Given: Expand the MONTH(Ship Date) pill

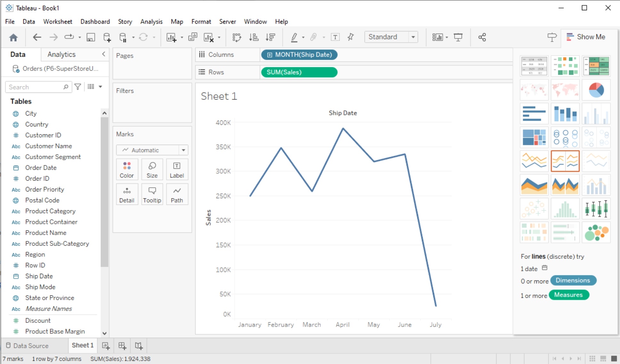Looking at the screenshot, I should pos(270,55).
